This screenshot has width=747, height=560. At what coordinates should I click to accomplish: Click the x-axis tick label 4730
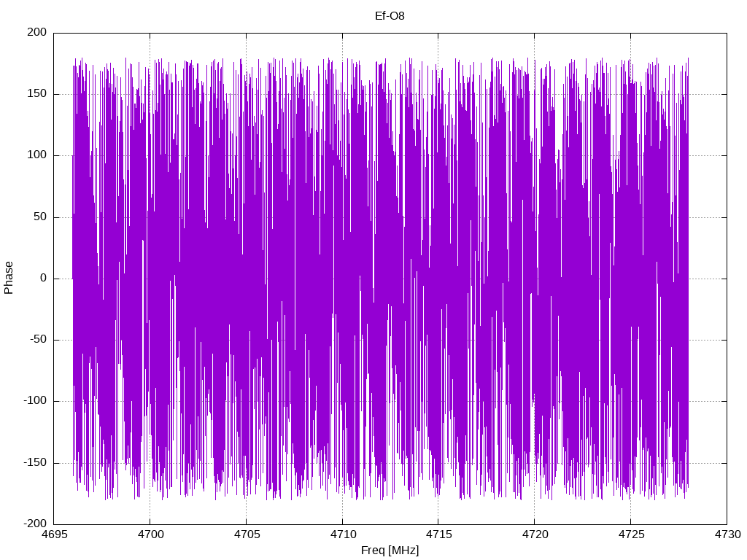coord(727,534)
